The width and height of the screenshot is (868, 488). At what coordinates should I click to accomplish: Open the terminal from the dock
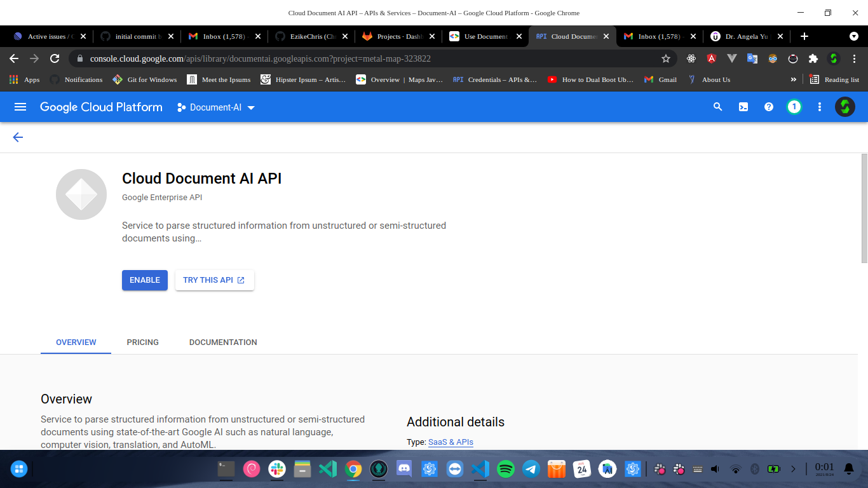coord(226,470)
